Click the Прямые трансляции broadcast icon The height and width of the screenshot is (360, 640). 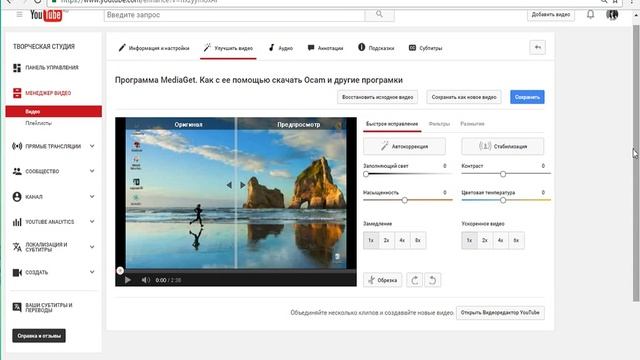click(x=17, y=146)
